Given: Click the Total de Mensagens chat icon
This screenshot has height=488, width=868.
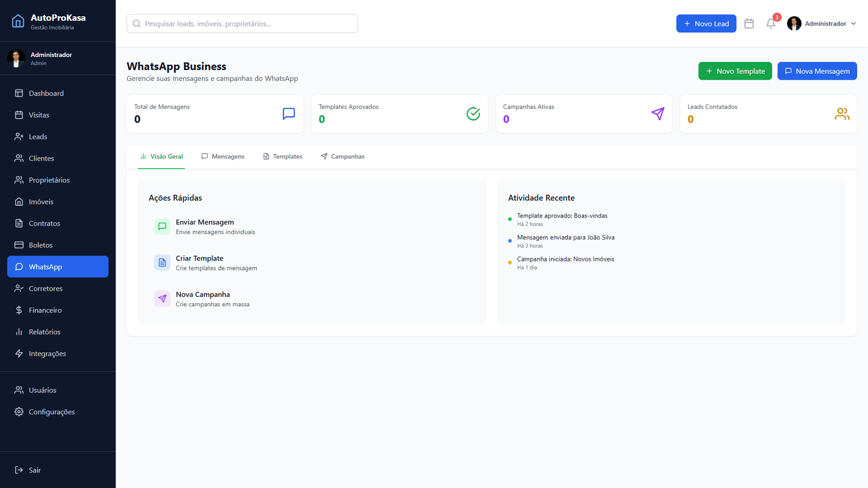Looking at the screenshot, I should pyautogui.click(x=289, y=114).
